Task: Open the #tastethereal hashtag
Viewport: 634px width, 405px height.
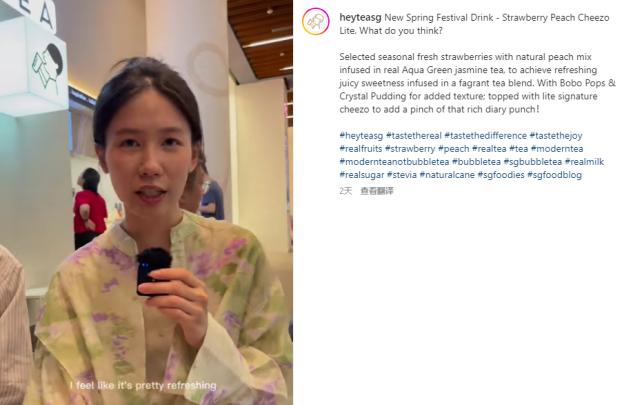Action: pos(414,136)
